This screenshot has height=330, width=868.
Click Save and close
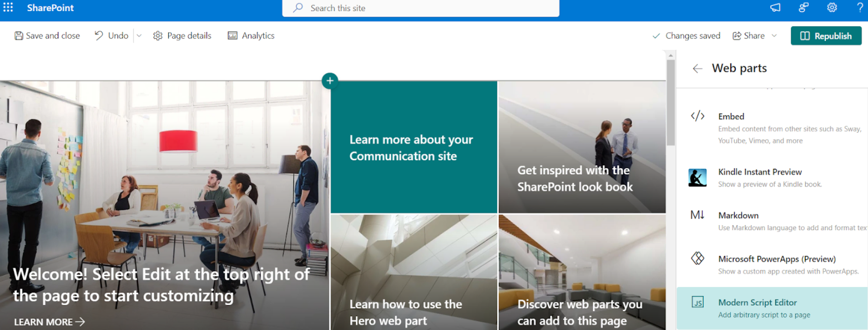click(x=47, y=35)
